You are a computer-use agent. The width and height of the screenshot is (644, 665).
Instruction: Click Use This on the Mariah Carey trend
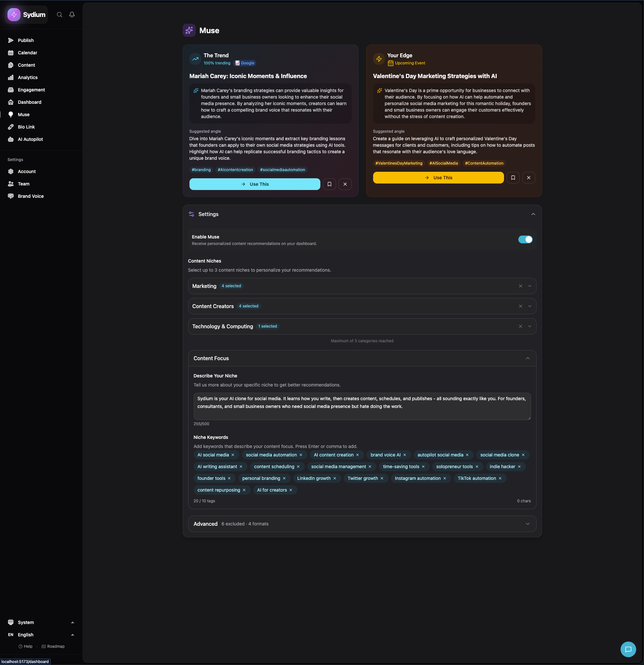pos(254,184)
